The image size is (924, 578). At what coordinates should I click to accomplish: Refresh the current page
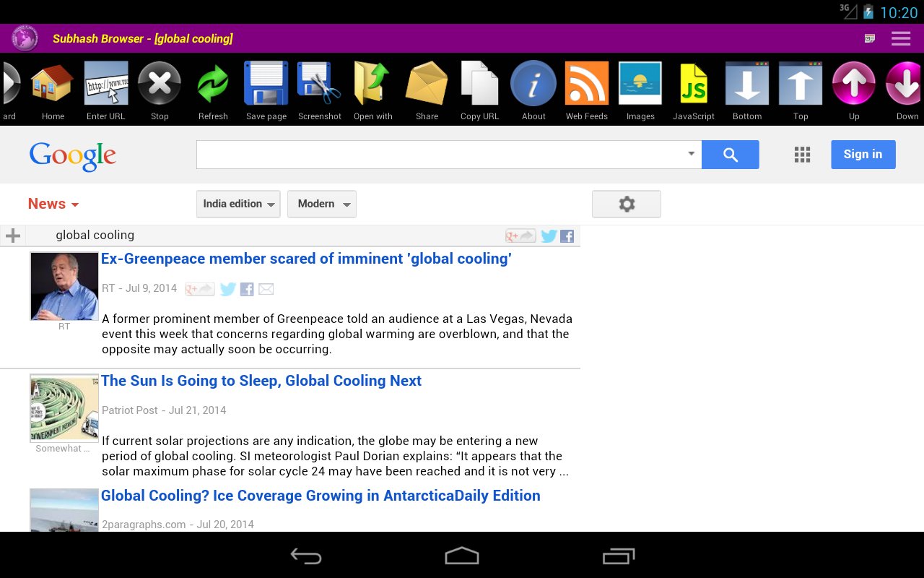pos(213,83)
